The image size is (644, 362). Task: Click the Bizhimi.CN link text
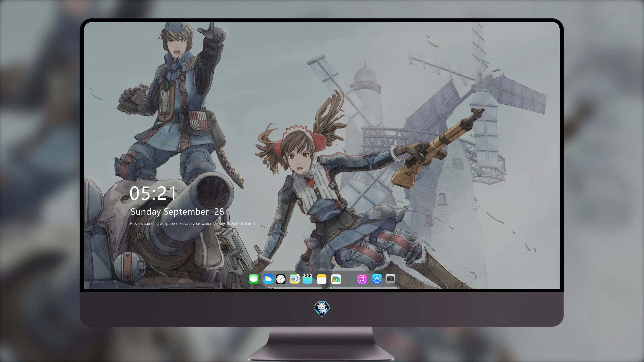point(250,223)
